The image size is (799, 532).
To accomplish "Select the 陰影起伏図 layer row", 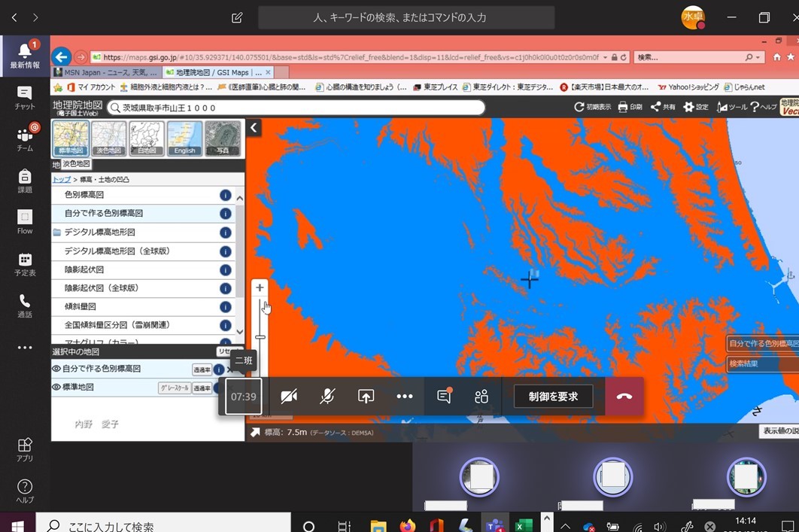I will (143, 269).
